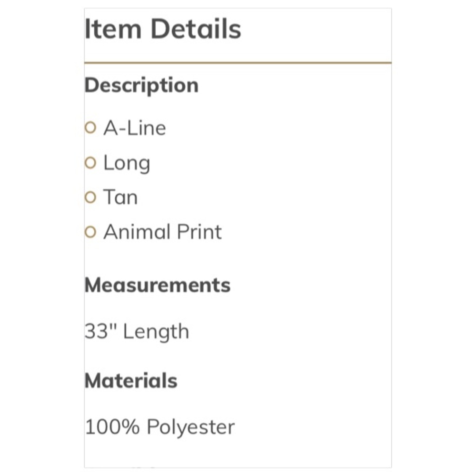Click the bullet circle beside Animal Print

click(x=90, y=232)
